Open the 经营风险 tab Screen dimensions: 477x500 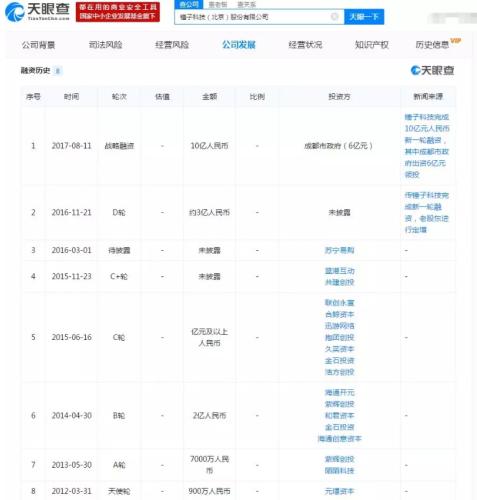click(x=172, y=45)
